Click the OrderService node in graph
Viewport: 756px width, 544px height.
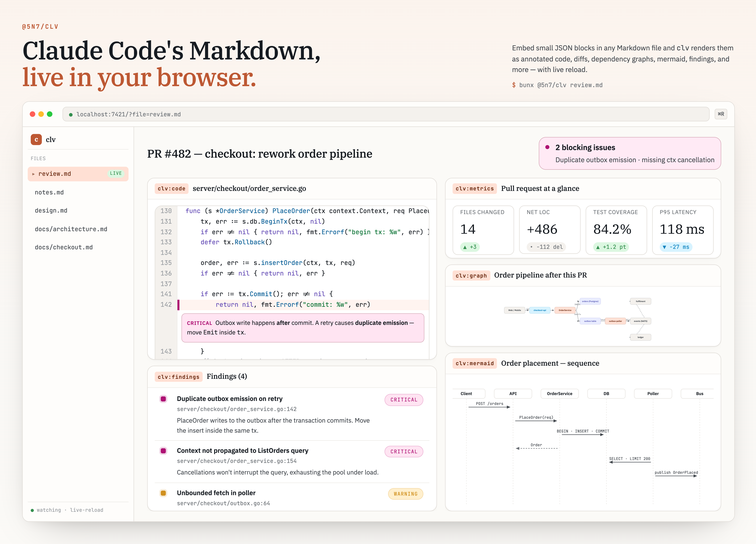coord(565,310)
